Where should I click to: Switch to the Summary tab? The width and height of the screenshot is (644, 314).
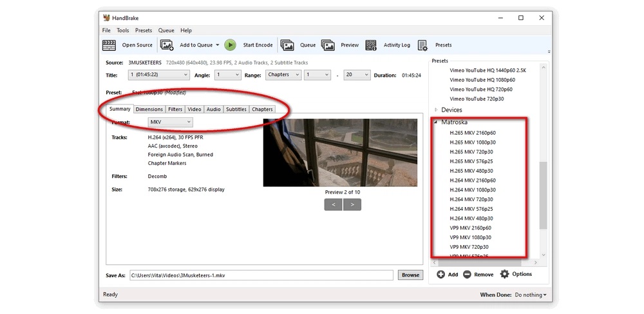point(120,109)
